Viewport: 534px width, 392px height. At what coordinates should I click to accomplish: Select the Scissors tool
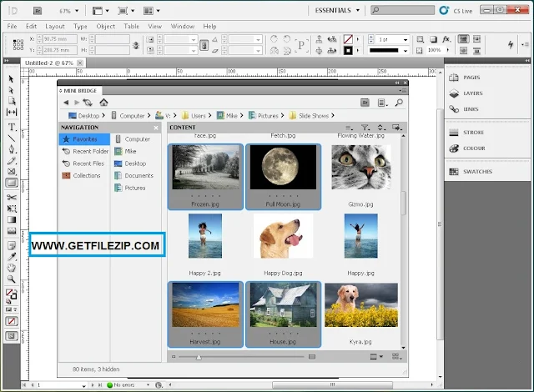point(11,198)
